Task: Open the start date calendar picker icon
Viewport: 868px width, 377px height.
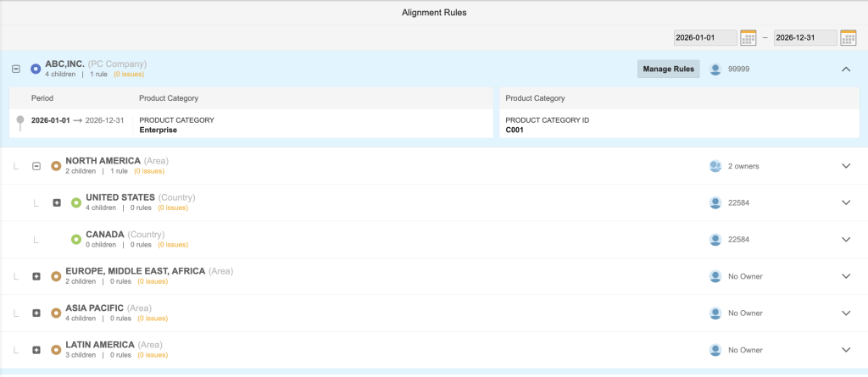Action: click(x=748, y=37)
